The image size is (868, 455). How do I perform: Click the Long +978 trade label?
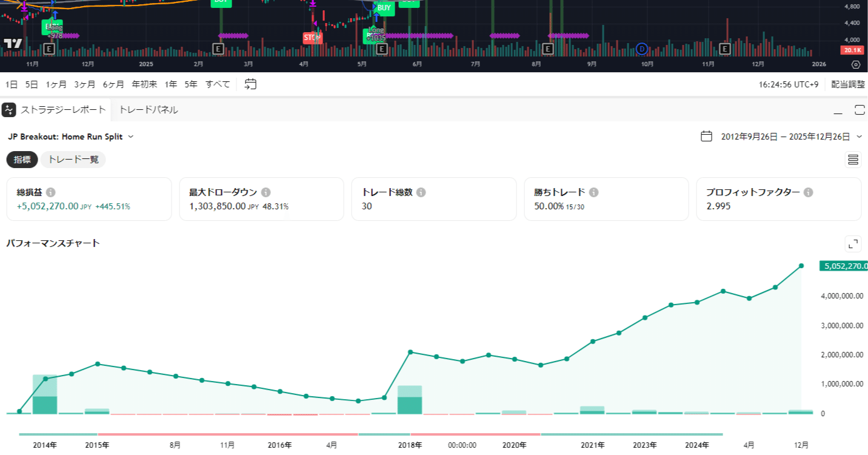click(x=55, y=31)
